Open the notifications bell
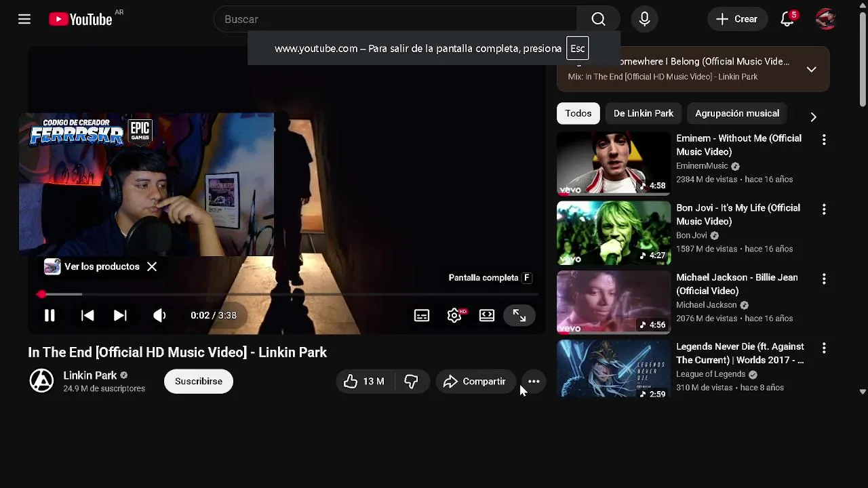The height and width of the screenshot is (488, 868). (x=787, y=19)
